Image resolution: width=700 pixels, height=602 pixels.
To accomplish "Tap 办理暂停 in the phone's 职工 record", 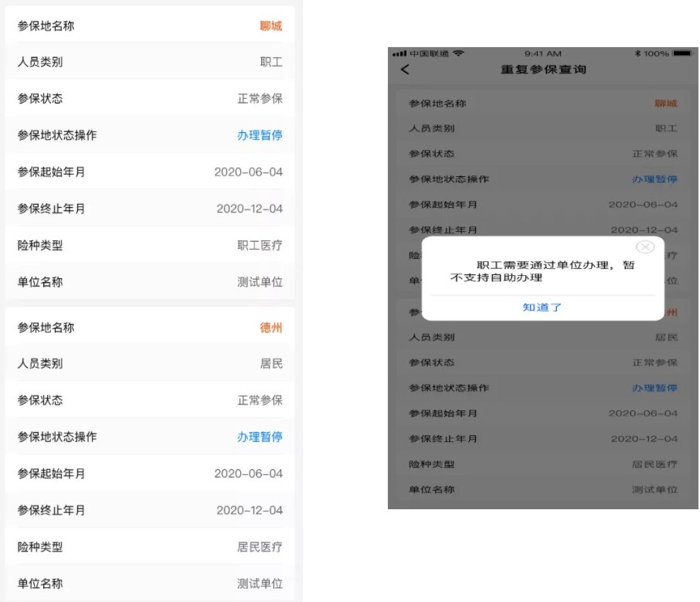I will (x=654, y=179).
